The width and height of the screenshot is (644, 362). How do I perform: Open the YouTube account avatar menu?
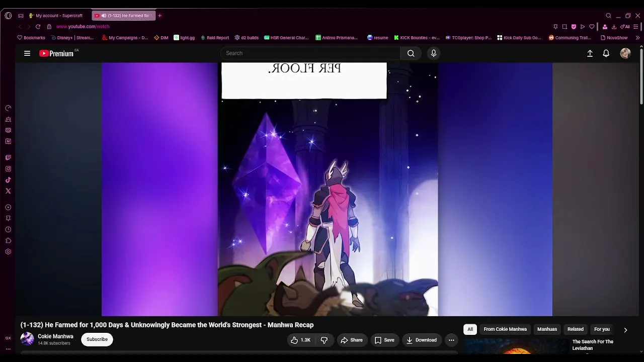625,53
